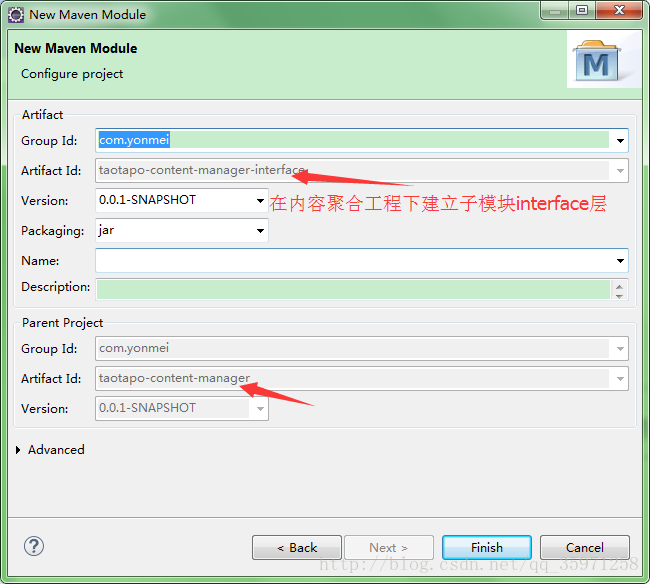Open the Packaging dropdown showing jar

(260, 230)
